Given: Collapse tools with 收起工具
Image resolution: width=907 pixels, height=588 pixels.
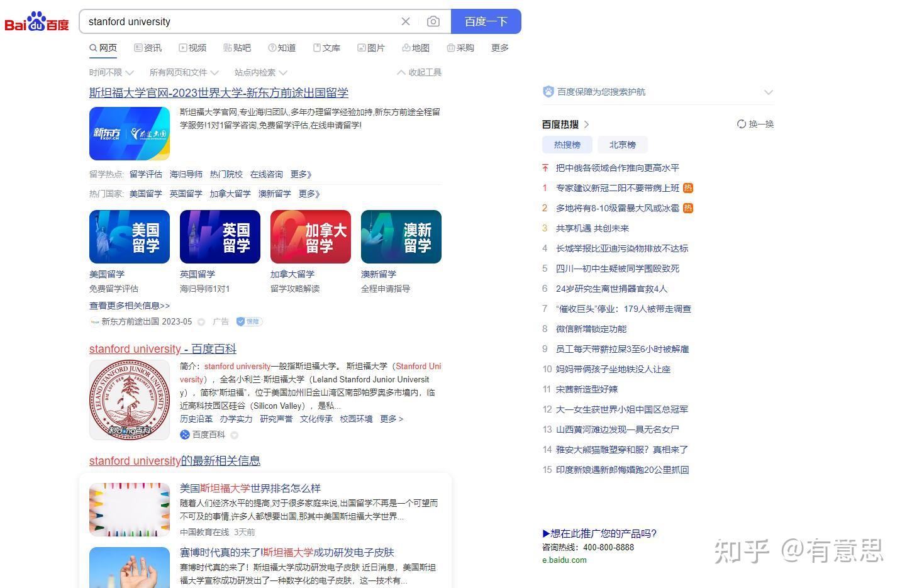Looking at the screenshot, I should point(420,72).
